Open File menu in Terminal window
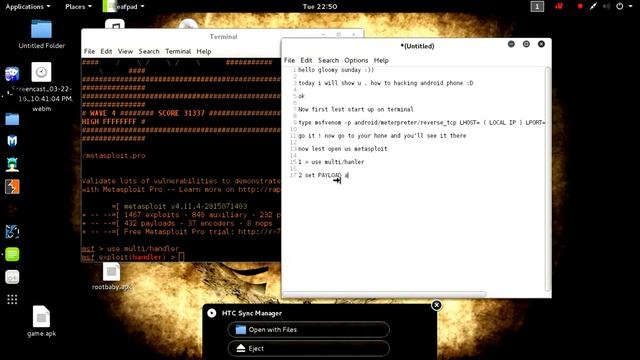Screen dimensions: 640x360 click(89, 51)
